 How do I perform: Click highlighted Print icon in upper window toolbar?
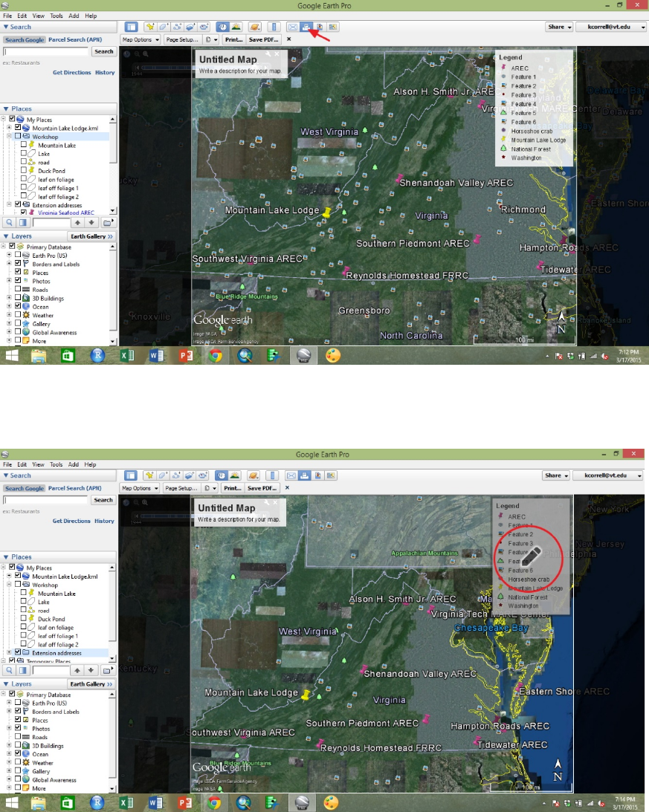pos(306,27)
